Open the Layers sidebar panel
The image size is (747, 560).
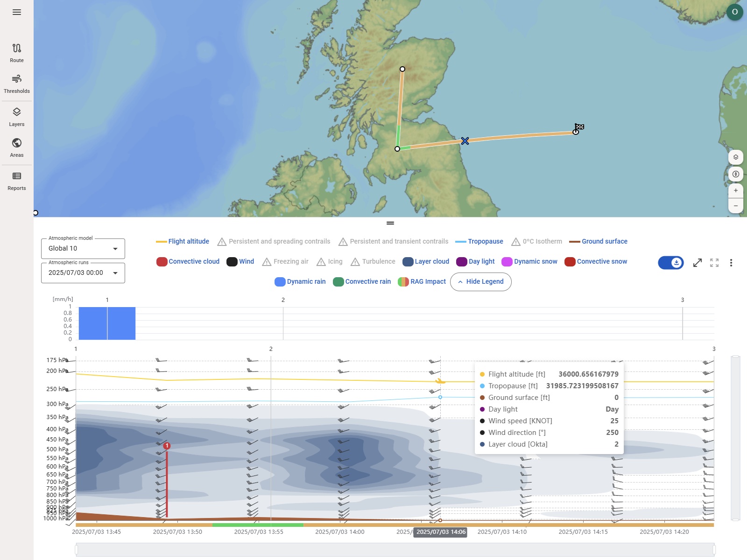click(17, 117)
